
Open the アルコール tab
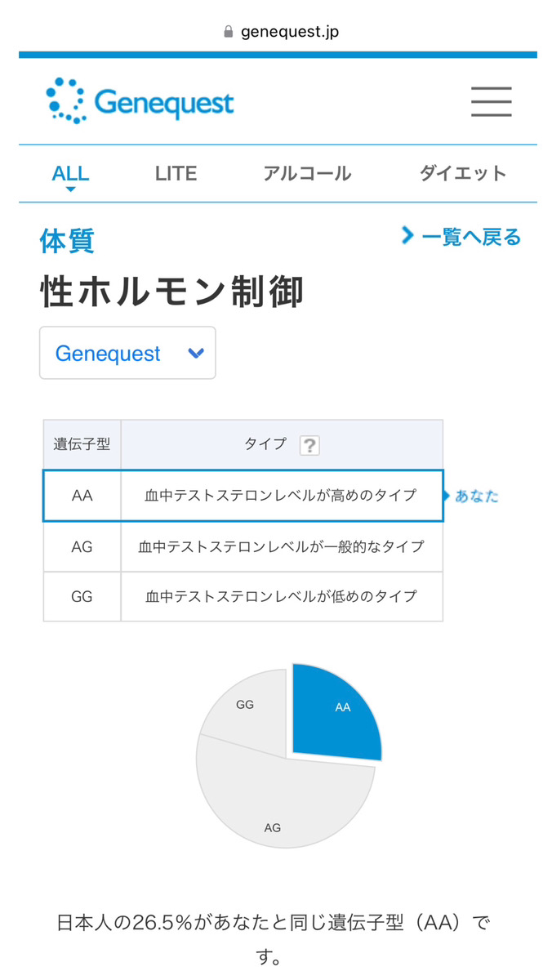[x=307, y=173]
